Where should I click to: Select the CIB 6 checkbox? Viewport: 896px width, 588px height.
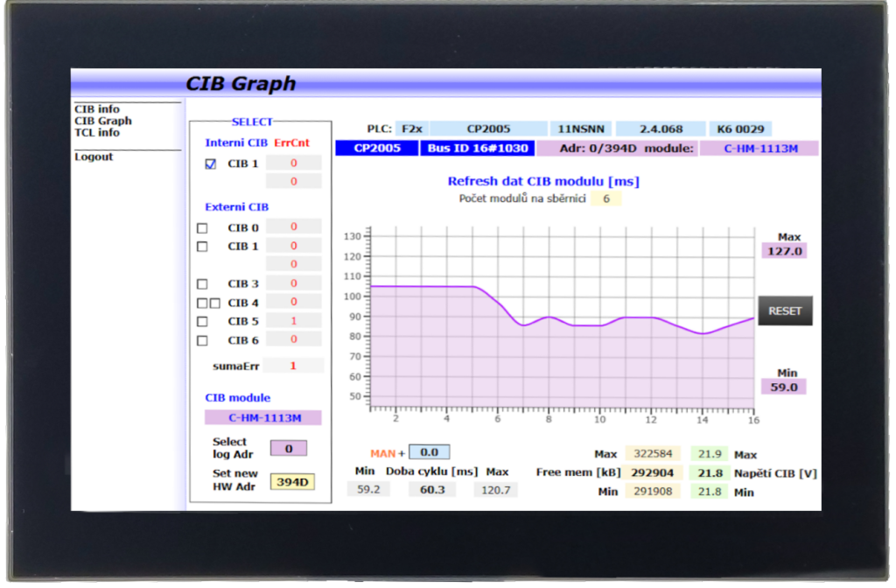click(x=202, y=340)
